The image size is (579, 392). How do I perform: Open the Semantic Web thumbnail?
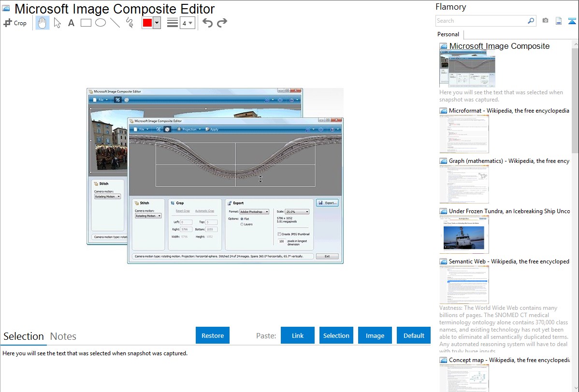click(x=464, y=285)
